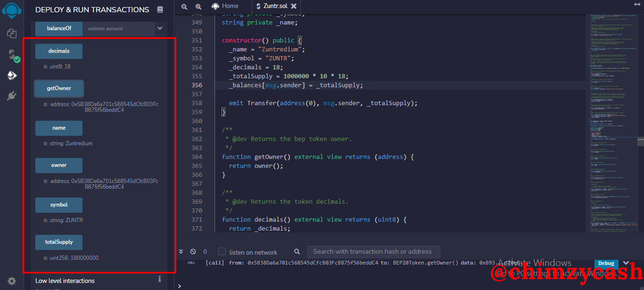644x290 pixels.
Task: Open the Deploy & run transactions icon
Action: point(12,75)
